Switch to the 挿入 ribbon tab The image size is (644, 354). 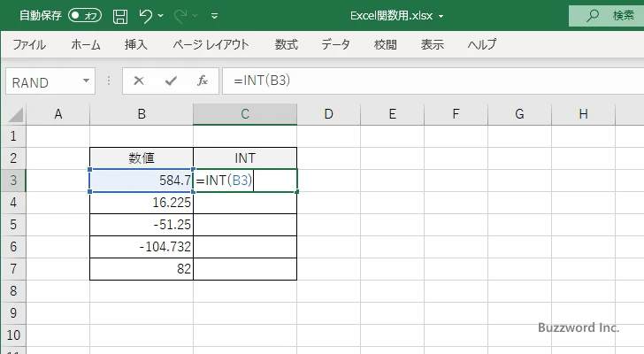135,44
